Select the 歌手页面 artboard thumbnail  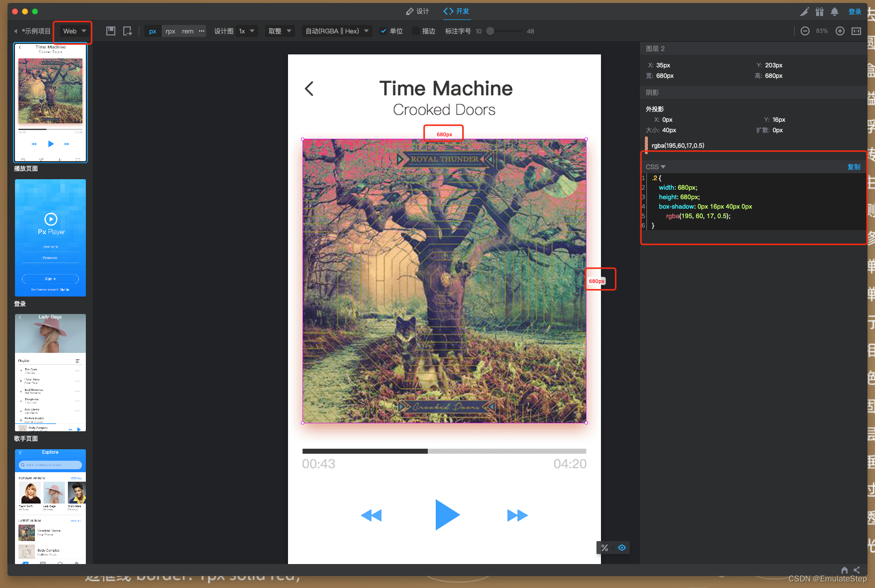(x=50, y=372)
